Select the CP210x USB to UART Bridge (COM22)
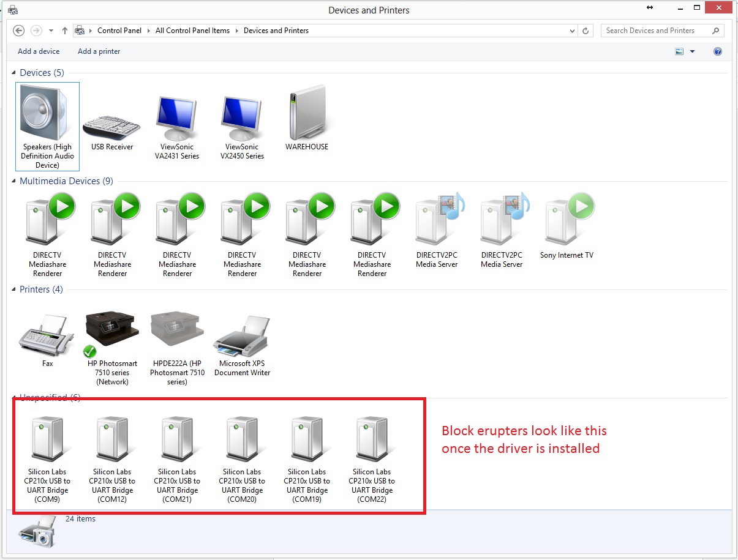This screenshot has width=738, height=560. (372, 459)
